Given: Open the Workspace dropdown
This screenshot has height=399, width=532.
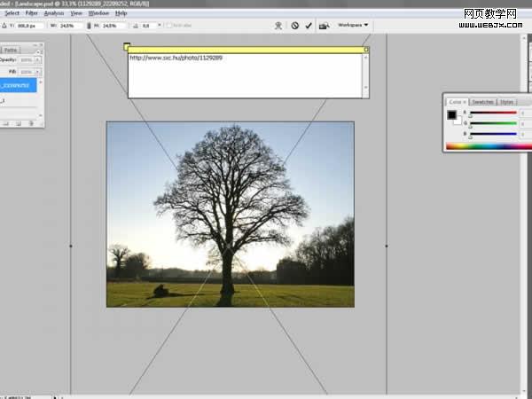Looking at the screenshot, I should coord(353,25).
